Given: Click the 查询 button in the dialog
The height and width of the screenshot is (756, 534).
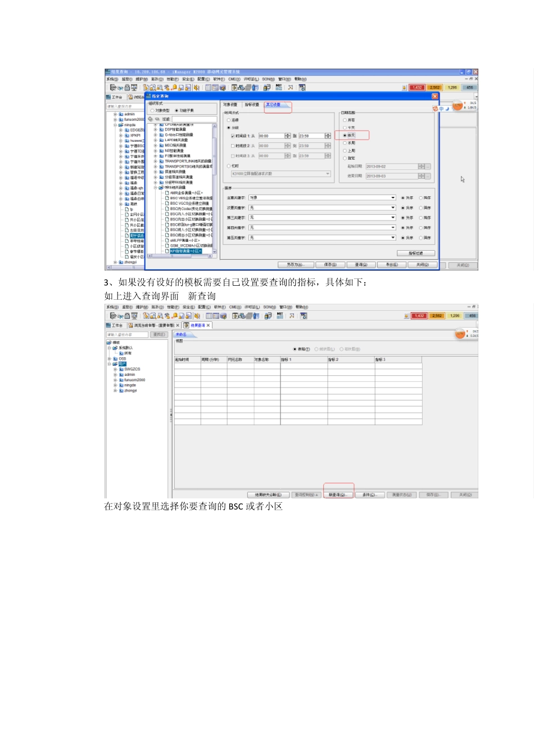Looking at the screenshot, I should 361,264.
